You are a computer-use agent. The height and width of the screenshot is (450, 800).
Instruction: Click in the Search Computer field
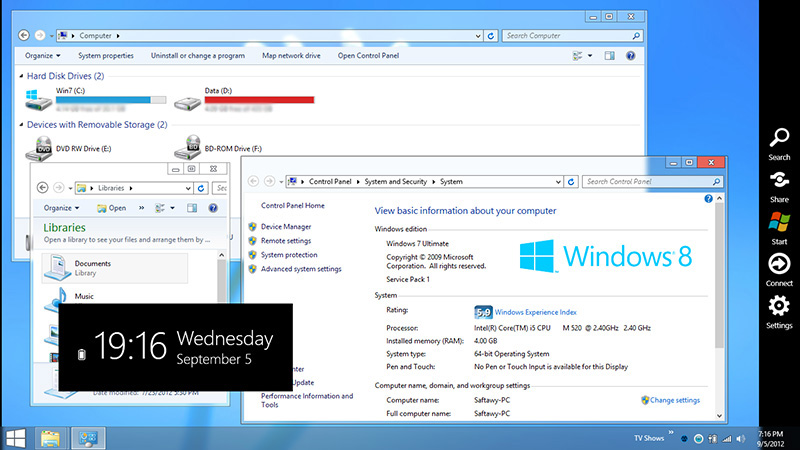click(572, 36)
